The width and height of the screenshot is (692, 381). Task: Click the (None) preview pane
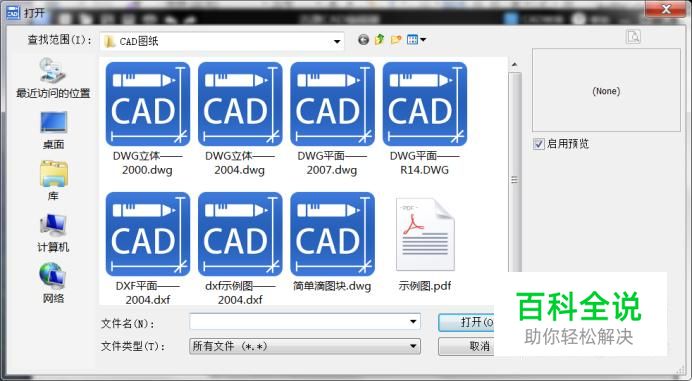(606, 90)
